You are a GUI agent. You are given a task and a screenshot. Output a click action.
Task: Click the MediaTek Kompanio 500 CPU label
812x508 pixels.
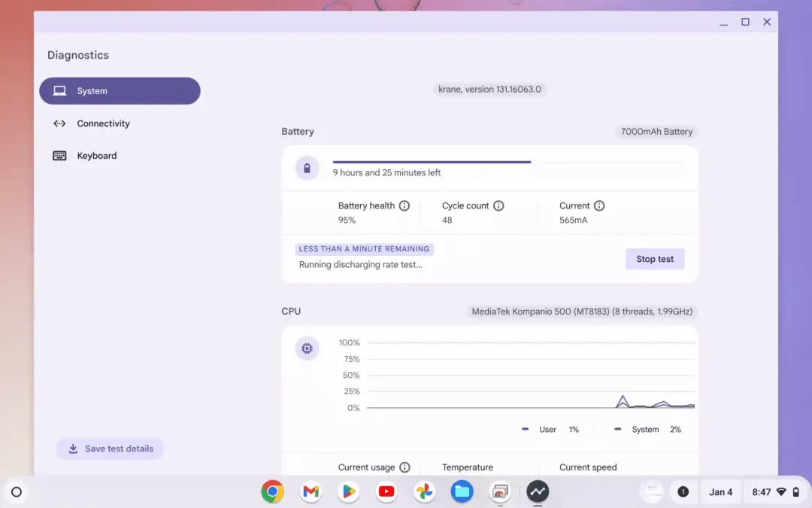coord(582,312)
